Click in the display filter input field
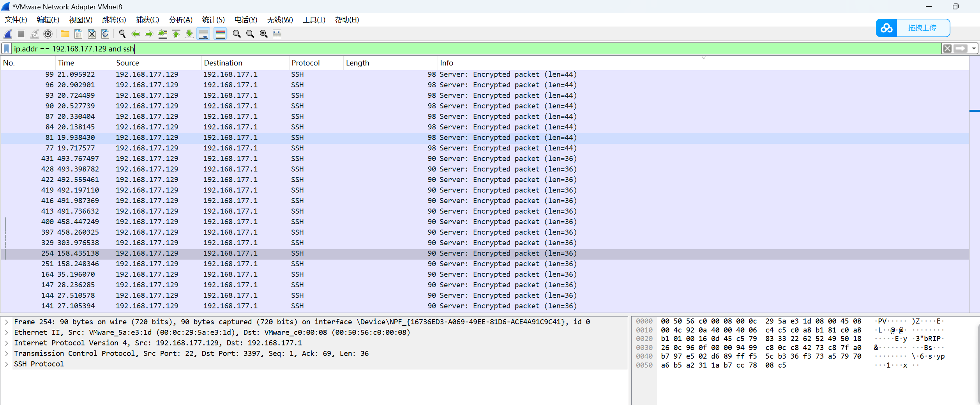980x405 pixels. point(476,49)
